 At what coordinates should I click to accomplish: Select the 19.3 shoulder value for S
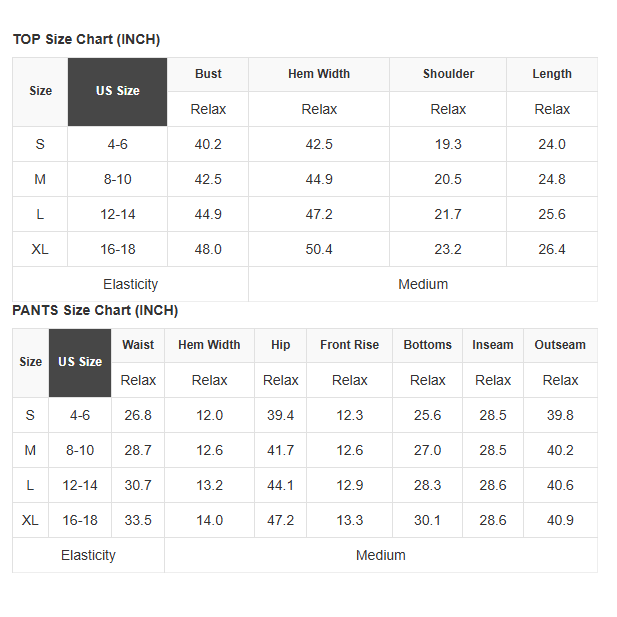click(448, 144)
